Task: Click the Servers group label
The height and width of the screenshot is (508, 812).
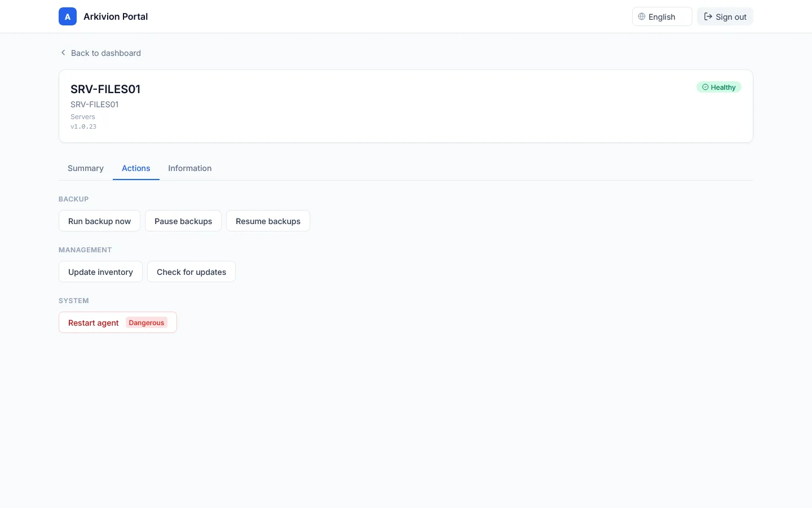Action: tap(83, 117)
